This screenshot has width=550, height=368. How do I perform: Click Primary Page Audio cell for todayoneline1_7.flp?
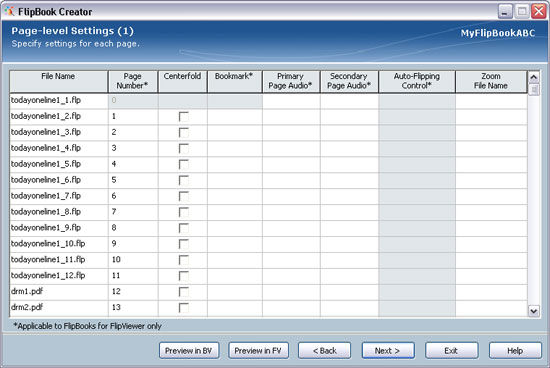point(291,196)
